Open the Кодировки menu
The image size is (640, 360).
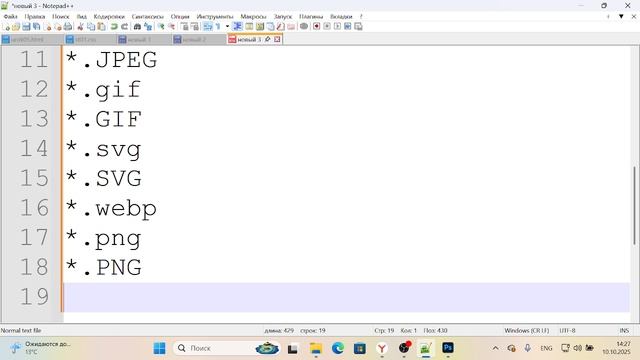pos(109,16)
